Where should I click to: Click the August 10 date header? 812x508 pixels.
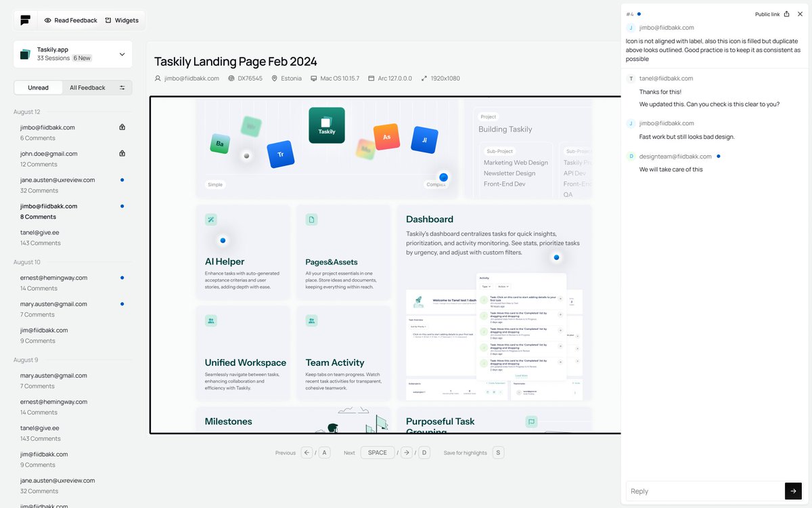point(27,262)
